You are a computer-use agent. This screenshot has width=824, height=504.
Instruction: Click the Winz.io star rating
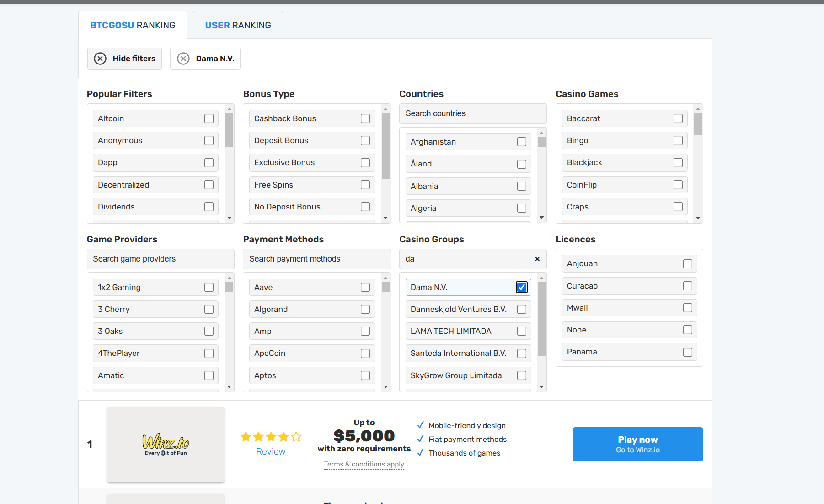click(271, 437)
